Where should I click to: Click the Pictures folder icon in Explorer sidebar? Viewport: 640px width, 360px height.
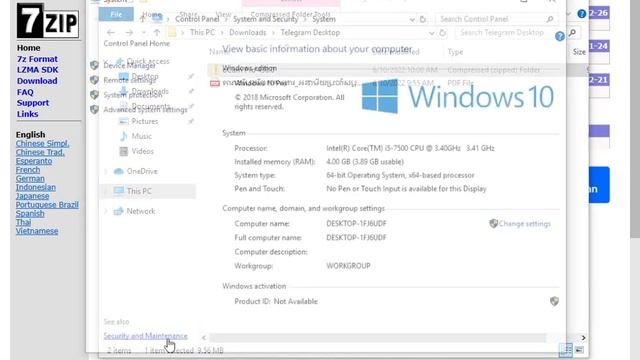123,121
